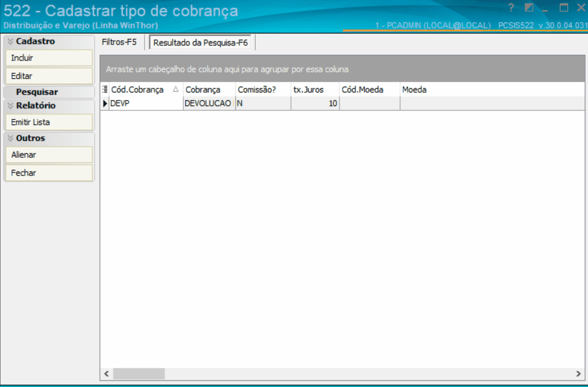The height and width of the screenshot is (387, 588).
Task: Open the help question mark icon
Action: click(x=511, y=8)
